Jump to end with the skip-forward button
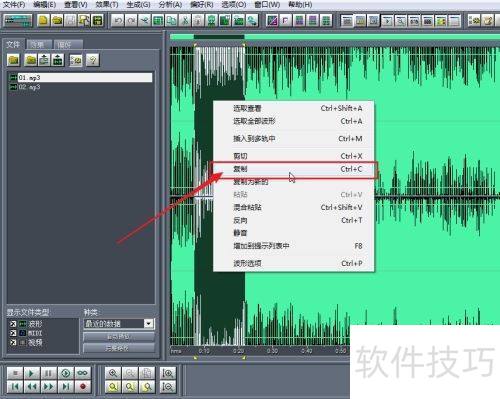 [66, 387]
